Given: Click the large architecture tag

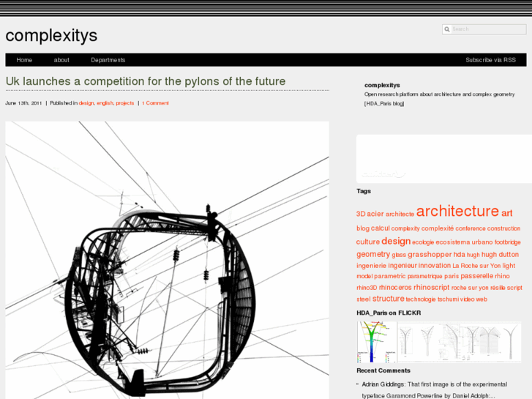Looking at the screenshot, I should pos(457,211).
